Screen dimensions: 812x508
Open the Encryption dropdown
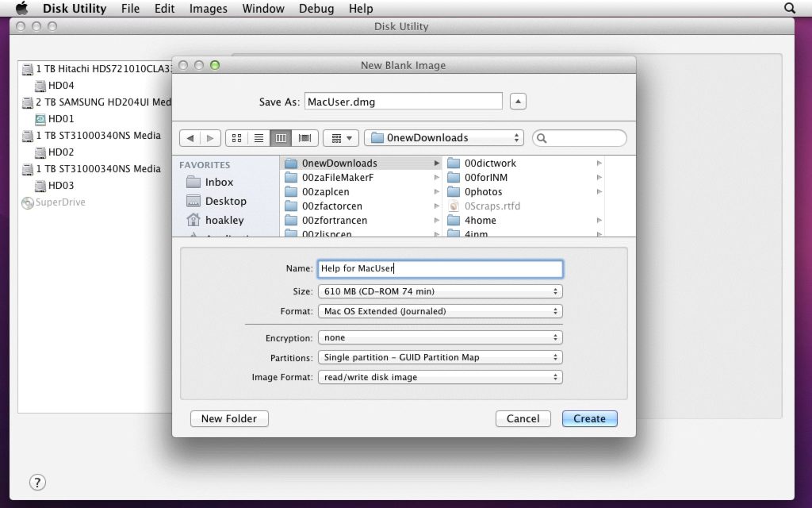coord(440,337)
